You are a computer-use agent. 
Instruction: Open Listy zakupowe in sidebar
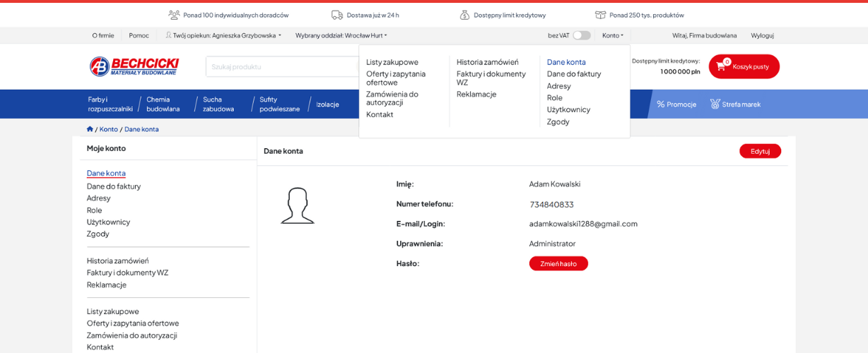click(x=113, y=311)
